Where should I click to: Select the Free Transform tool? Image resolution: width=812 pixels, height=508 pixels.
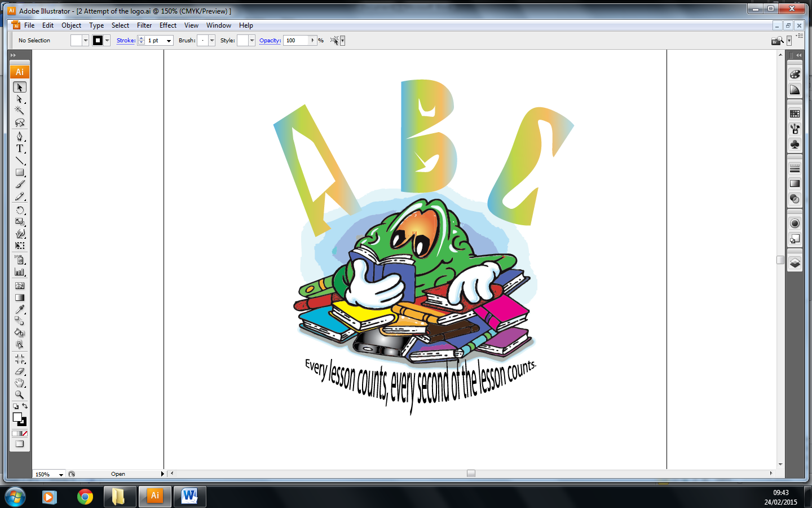tap(20, 246)
